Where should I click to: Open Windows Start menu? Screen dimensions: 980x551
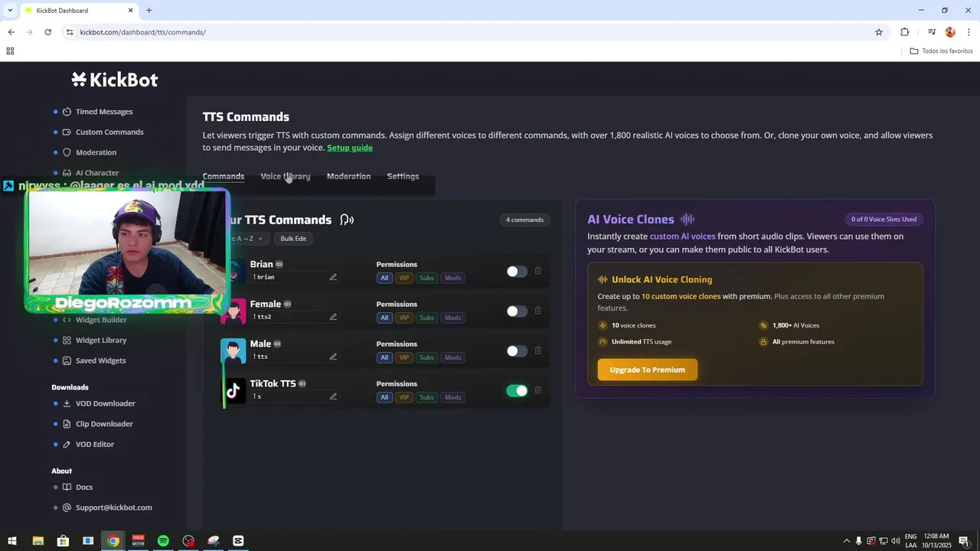(x=12, y=541)
